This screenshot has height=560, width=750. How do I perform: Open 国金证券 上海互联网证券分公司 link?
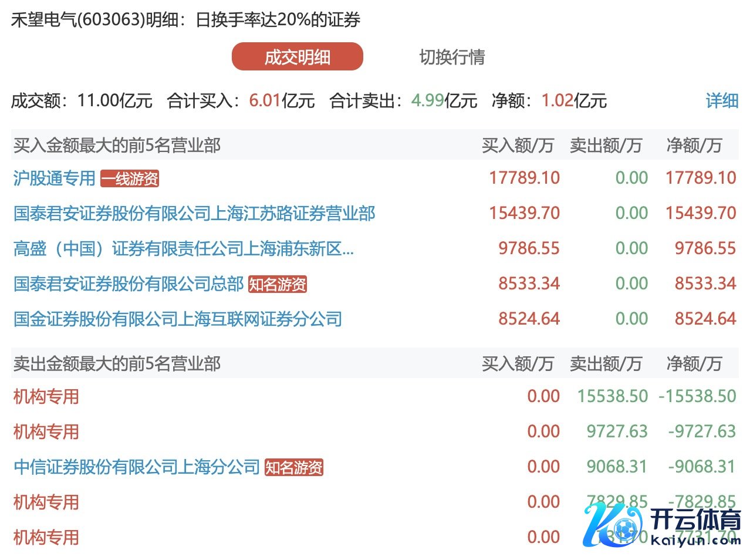pos(178,319)
